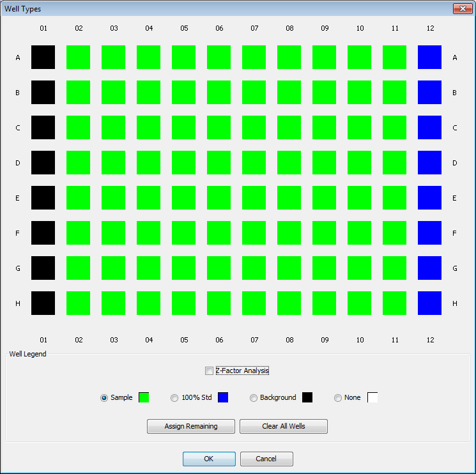Select green sample well A10
The image size is (476, 474).
coord(360,57)
